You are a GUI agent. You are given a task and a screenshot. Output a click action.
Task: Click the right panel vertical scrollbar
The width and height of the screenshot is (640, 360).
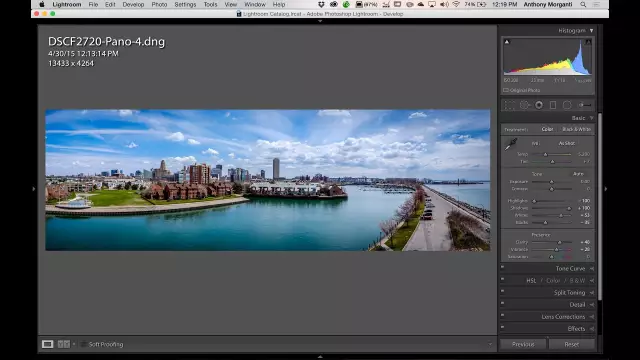click(600, 207)
